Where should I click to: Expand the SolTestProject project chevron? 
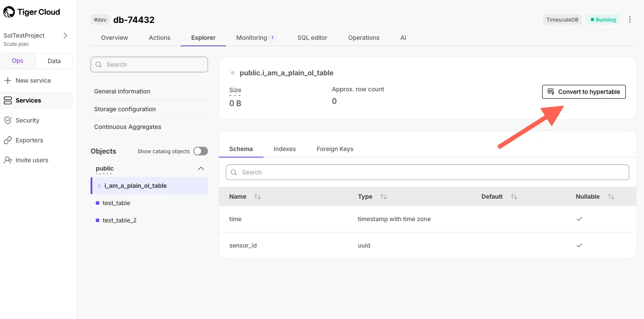[x=65, y=35]
